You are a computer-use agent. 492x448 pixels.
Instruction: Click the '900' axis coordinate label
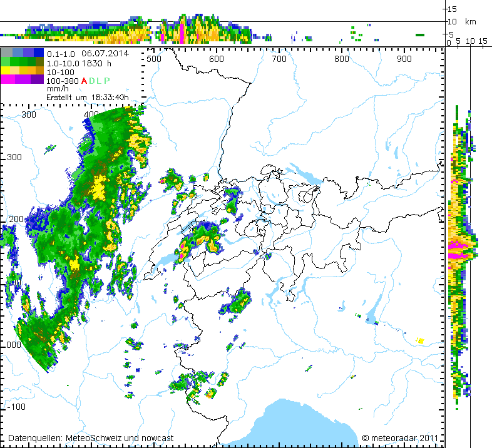404,59
